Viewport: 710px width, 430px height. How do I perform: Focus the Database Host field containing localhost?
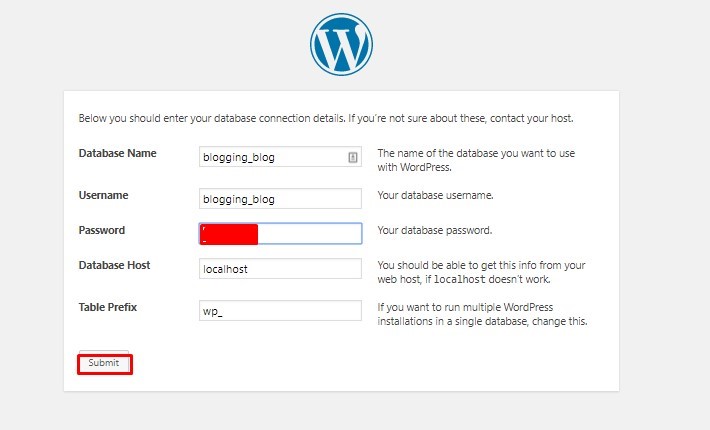point(280,268)
